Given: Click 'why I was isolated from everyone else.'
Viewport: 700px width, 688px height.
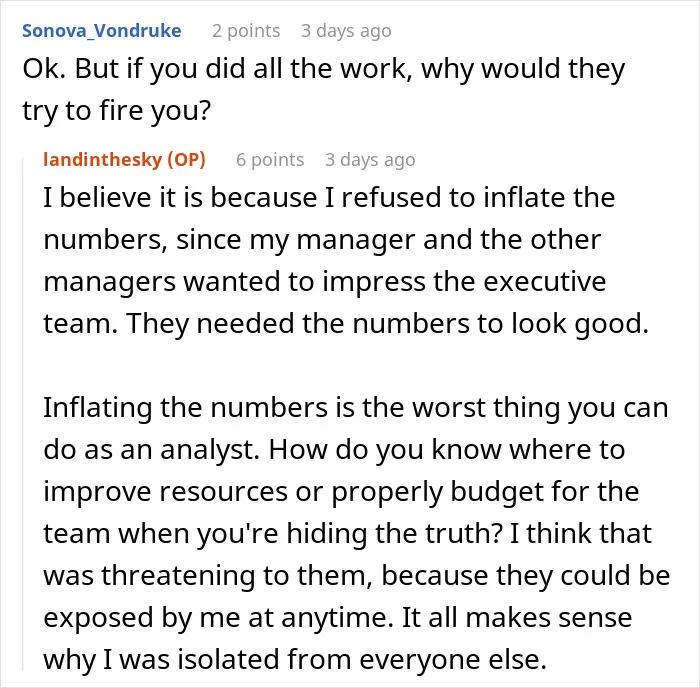Looking at the screenshot, I should [x=295, y=659].
